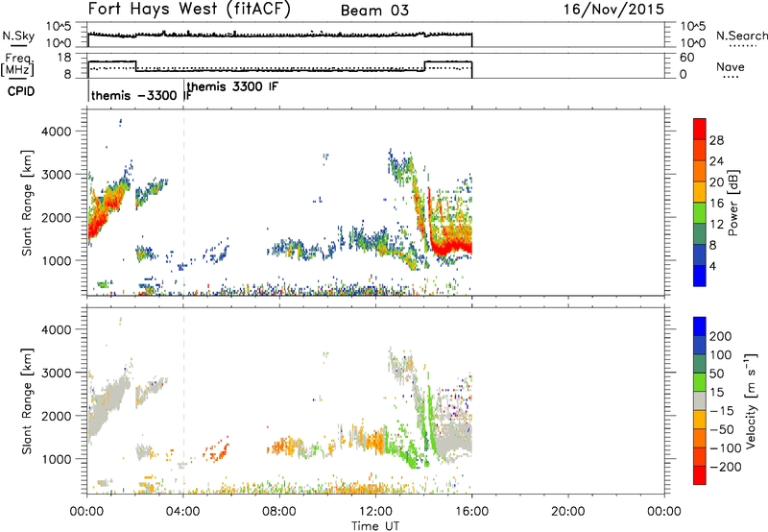The image size is (768, 532).
Task: Click the 'Power [dB]' colorbar label
Action: pyautogui.click(x=732, y=203)
